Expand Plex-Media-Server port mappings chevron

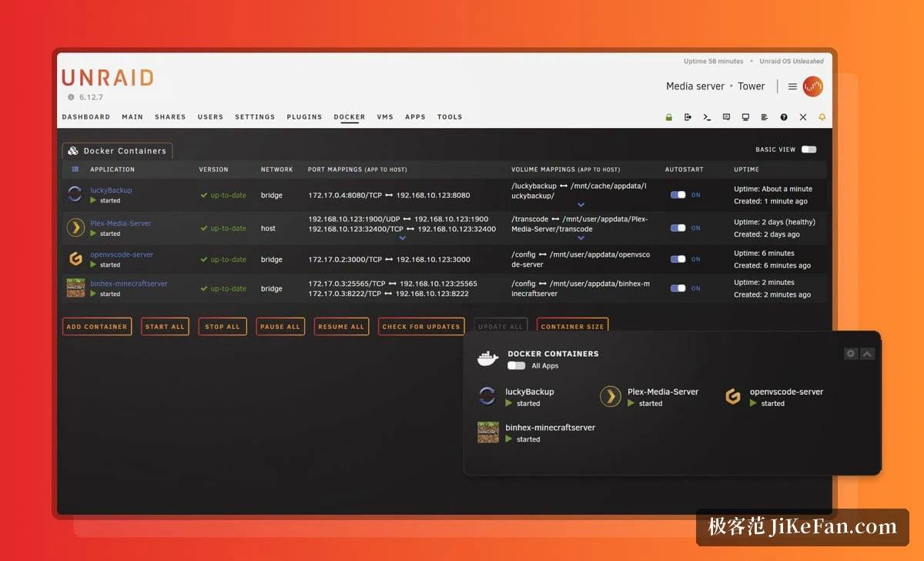click(x=402, y=238)
